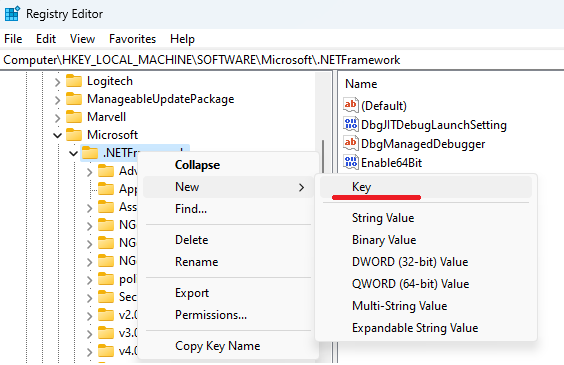This screenshot has width=564, height=365.
Task: Expand the Logitech key
Action: click(58, 82)
